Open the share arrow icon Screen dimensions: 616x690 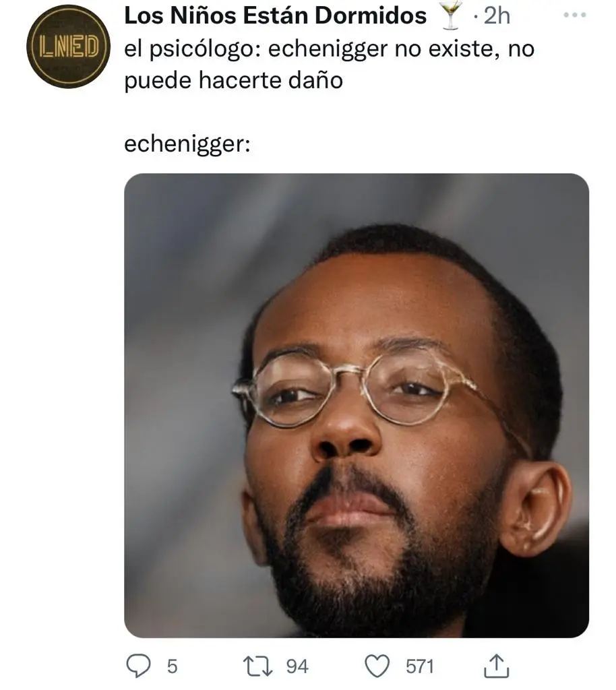[x=496, y=666]
